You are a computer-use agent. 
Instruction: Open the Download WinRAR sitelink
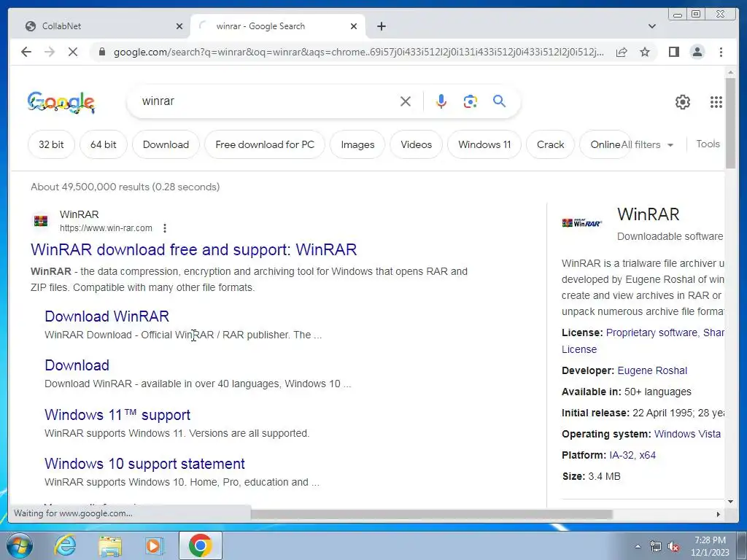click(107, 316)
